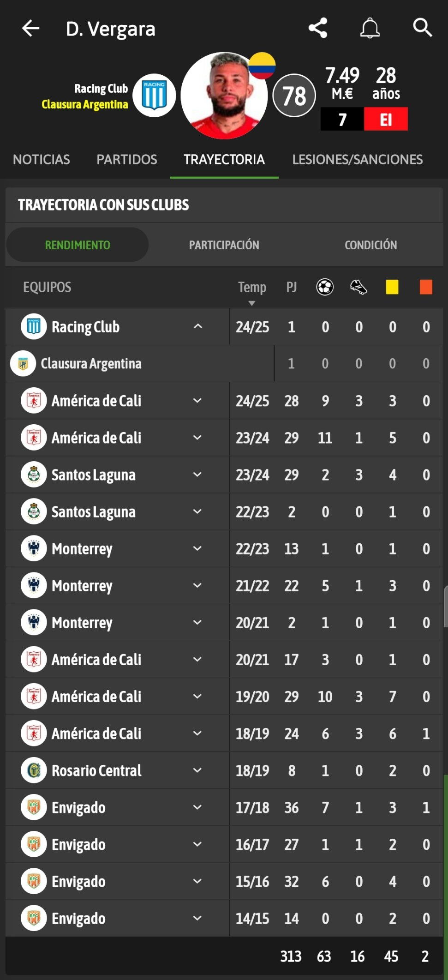Tap the back arrow icon
The width and height of the screenshot is (448, 980).
(x=30, y=29)
